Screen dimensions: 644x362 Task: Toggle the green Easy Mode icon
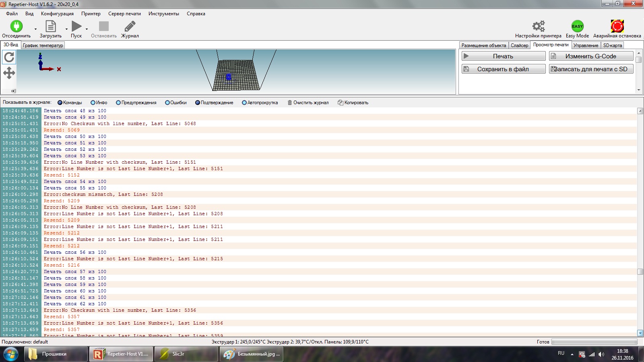tap(577, 27)
